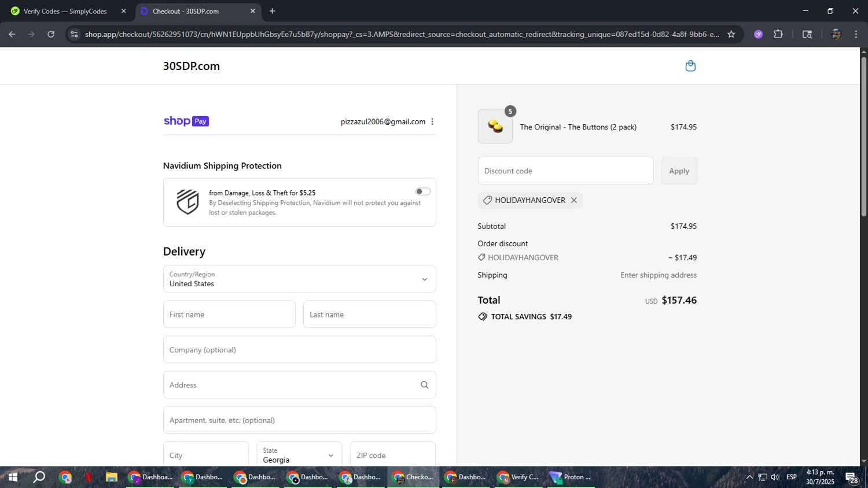The image size is (868, 488).
Task: Go back to previous page
Action: tap(12, 34)
